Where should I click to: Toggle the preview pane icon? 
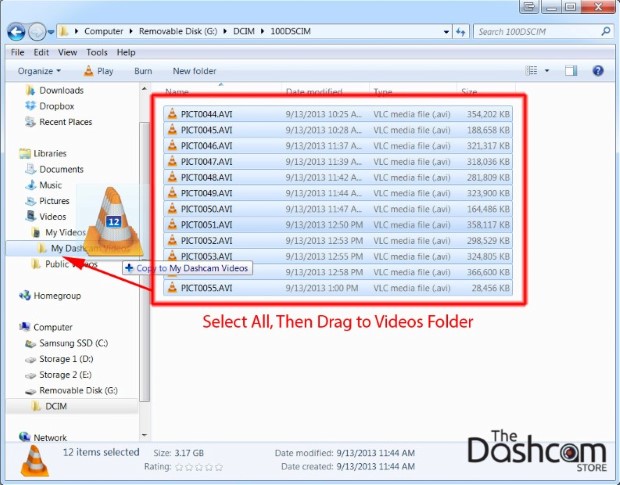(x=571, y=71)
